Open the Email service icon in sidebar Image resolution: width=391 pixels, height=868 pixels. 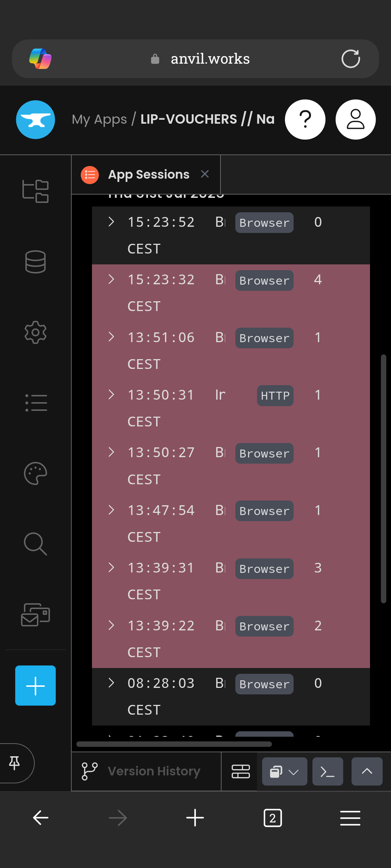(35, 614)
